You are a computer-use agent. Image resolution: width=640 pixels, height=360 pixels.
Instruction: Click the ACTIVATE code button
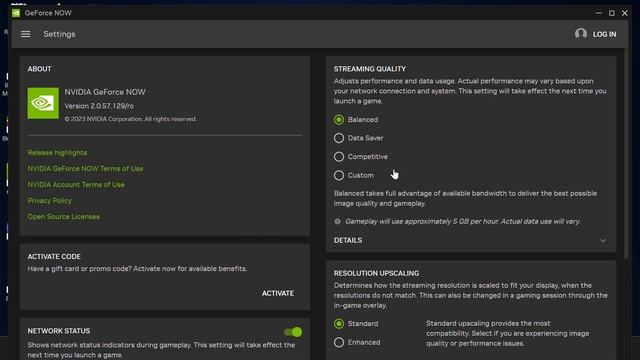[278, 293]
